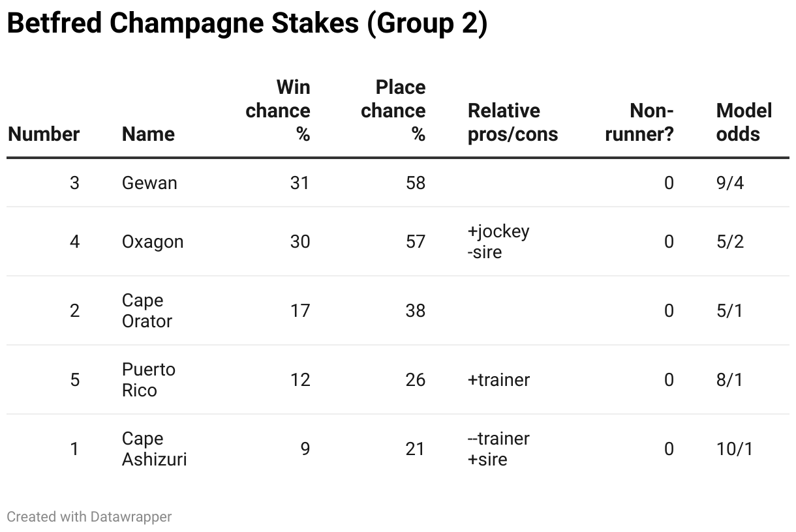Click the Place chance % column header

click(393, 111)
